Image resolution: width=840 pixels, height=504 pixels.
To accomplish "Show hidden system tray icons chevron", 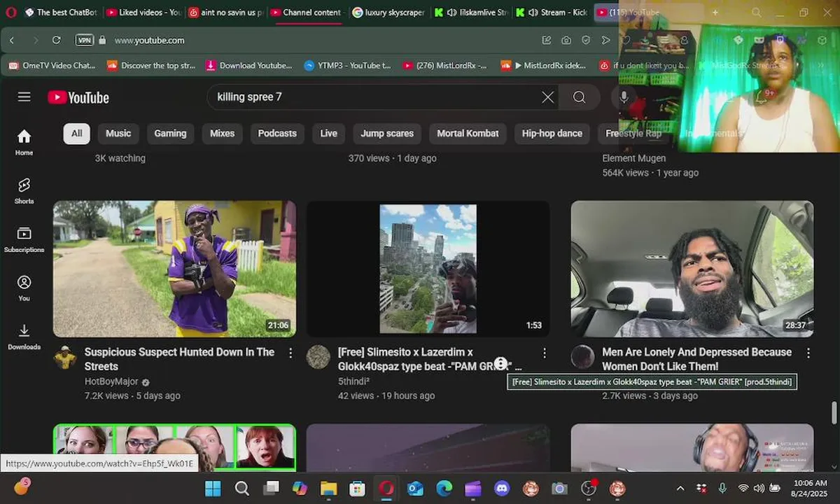I will (680, 488).
